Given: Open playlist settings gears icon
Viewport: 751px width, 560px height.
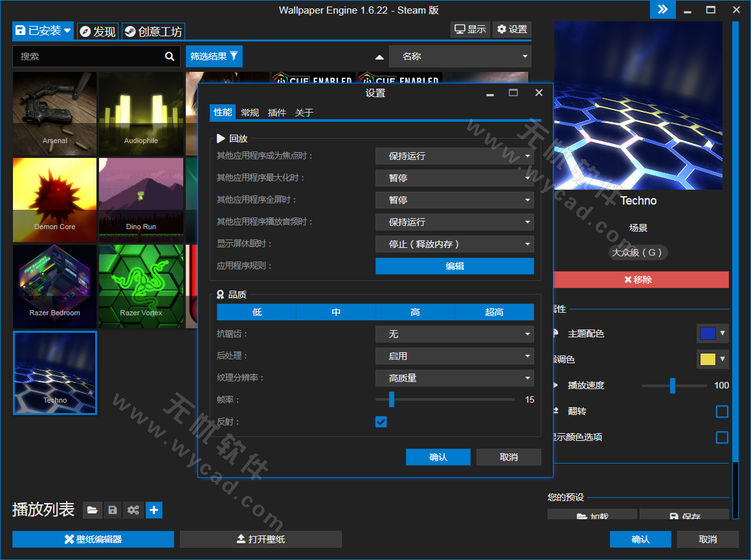Looking at the screenshot, I should [x=133, y=510].
